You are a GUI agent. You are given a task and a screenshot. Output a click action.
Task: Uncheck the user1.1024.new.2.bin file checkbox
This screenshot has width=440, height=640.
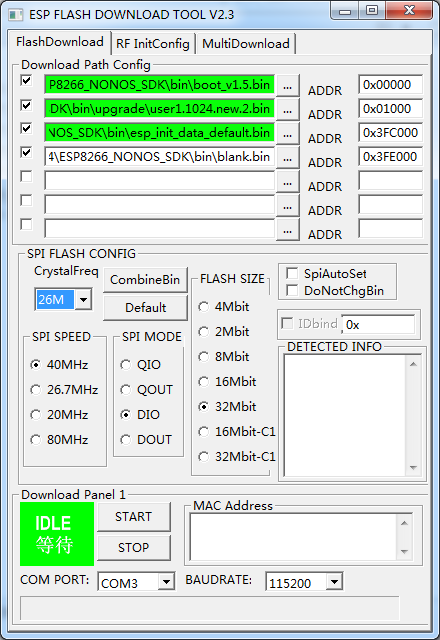point(27,105)
